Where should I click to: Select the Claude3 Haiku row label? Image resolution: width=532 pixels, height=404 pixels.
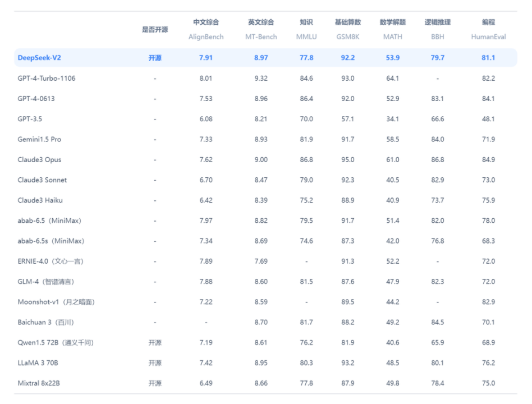click(40, 200)
